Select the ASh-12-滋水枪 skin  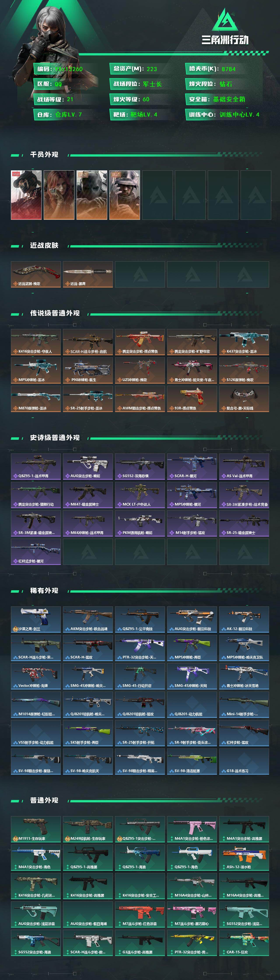coord(244,857)
